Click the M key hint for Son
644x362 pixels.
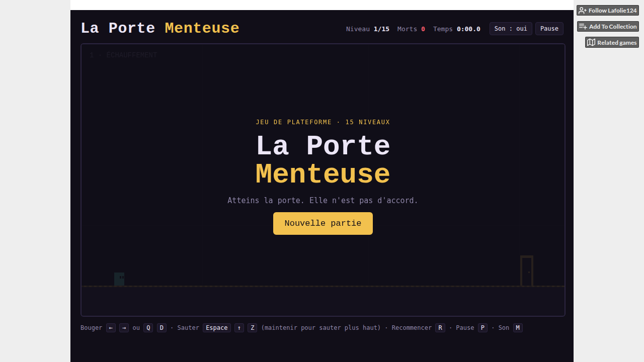(x=518, y=328)
